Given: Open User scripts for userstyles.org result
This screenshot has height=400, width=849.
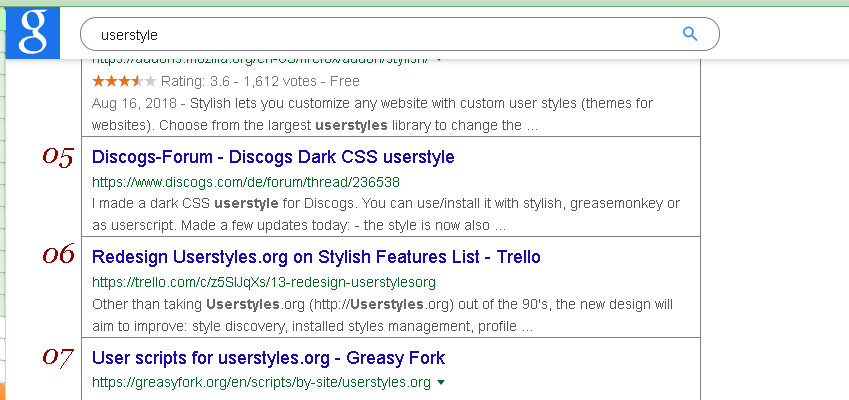Looking at the screenshot, I should coord(269,357).
